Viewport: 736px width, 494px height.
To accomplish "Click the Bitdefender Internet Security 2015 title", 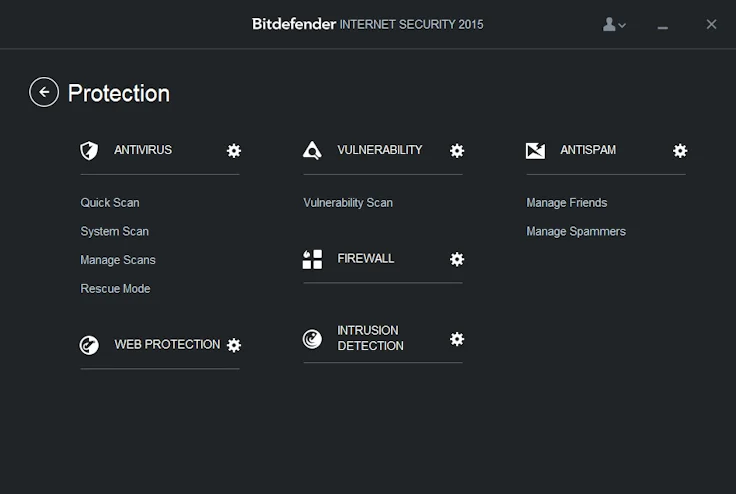I will pos(368,24).
